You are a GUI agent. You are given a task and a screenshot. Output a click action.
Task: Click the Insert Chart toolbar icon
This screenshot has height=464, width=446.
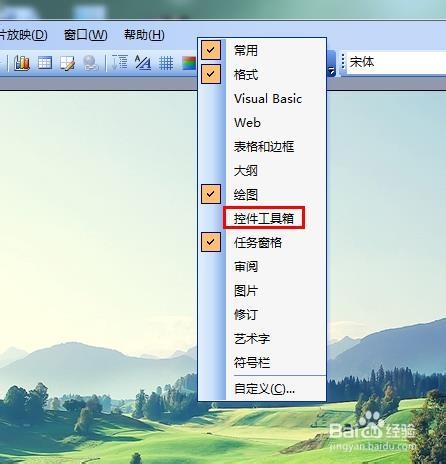click(22, 62)
